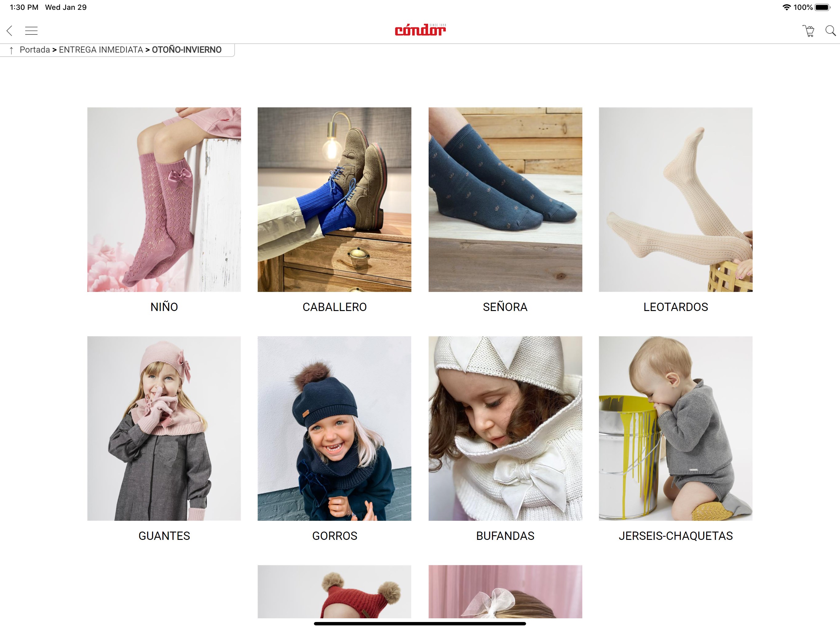Open the hair bow category thumbnail

tap(505, 592)
